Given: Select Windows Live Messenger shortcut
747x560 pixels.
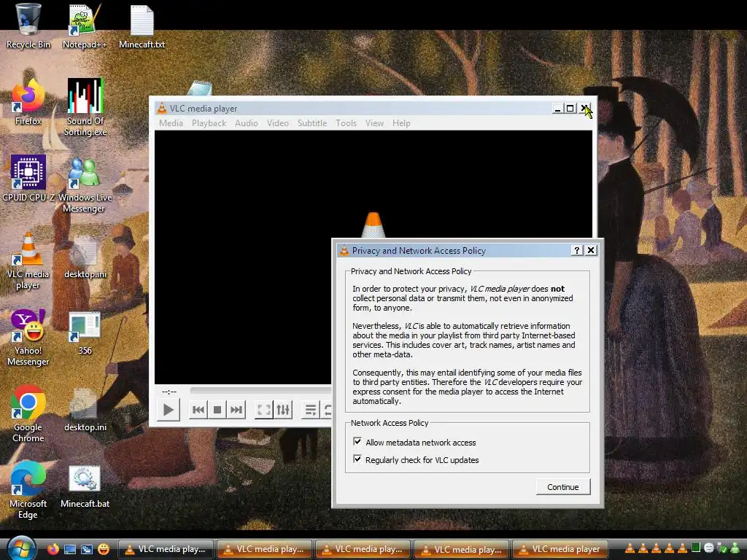Looking at the screenshot, I should (x=85, y=184).
